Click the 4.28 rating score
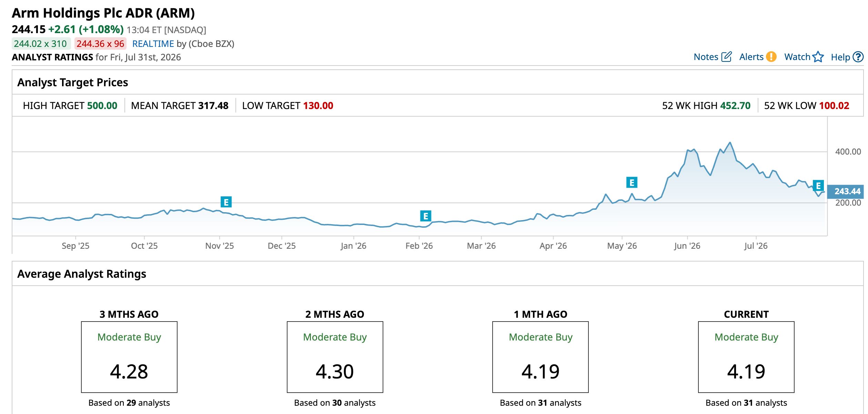 coord(129,372)
